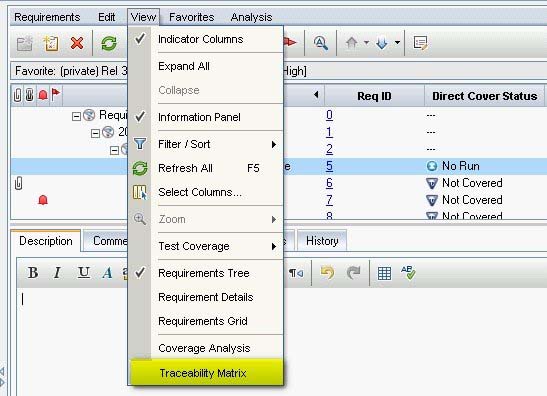
Task: Apply Bold formatting in description editor
Action: 33,272
